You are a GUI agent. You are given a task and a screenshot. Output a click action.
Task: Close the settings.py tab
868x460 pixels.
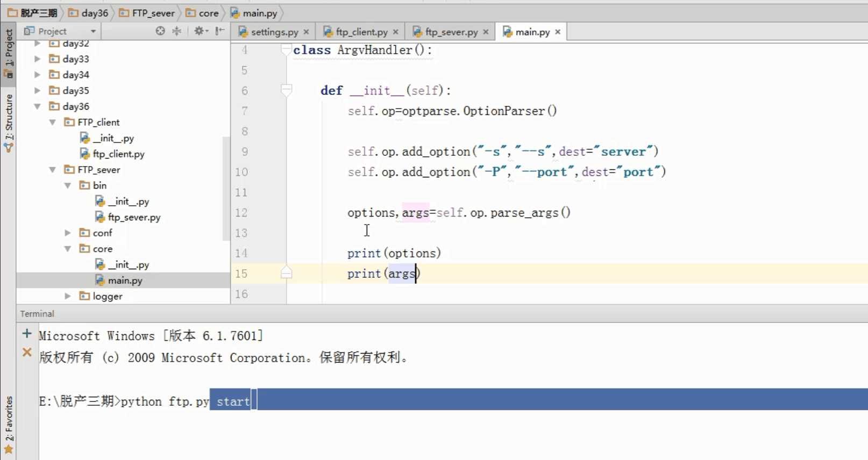coord(306,32)
